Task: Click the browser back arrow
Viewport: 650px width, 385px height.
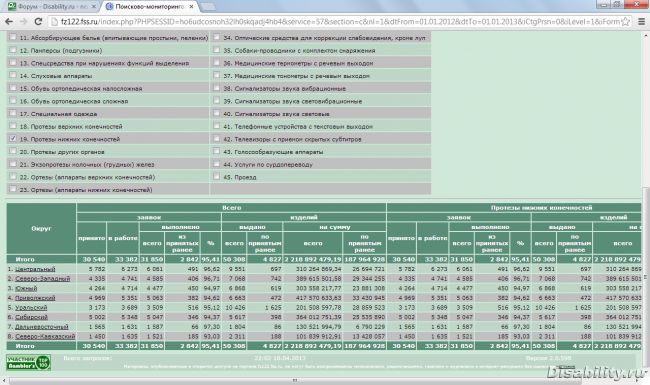Action: coord(9,22)
